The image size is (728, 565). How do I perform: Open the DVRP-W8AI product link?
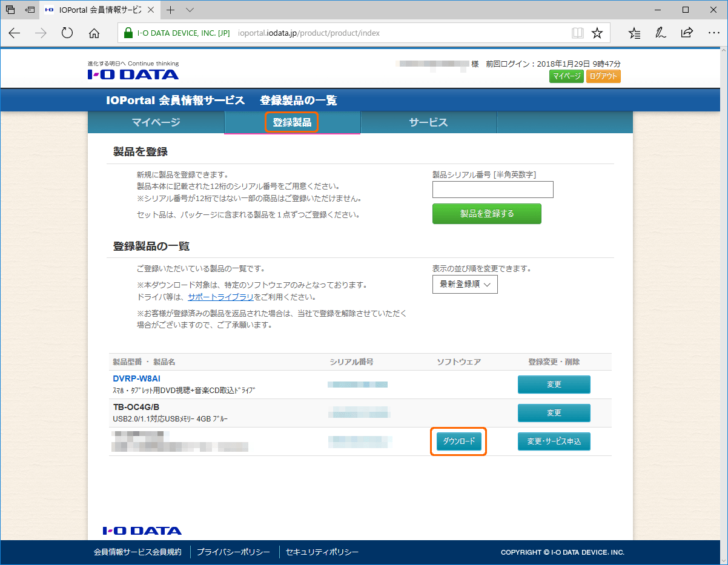136,378
